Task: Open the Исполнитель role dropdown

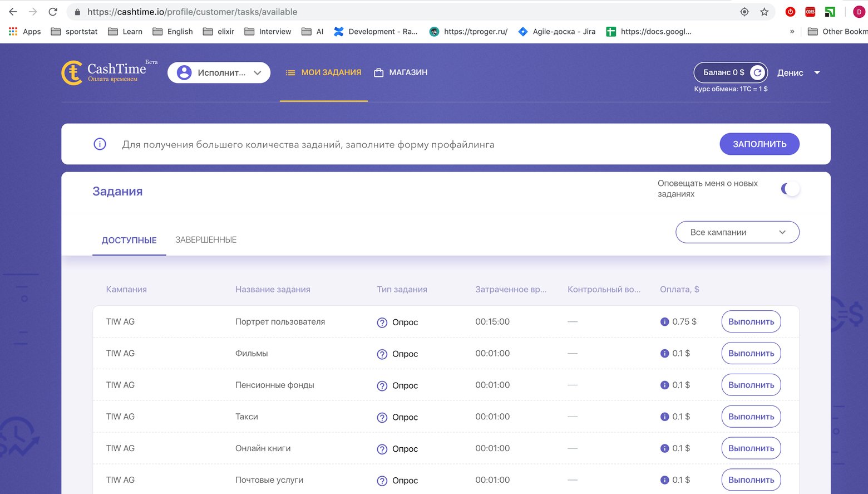Action: coord(219,72)
